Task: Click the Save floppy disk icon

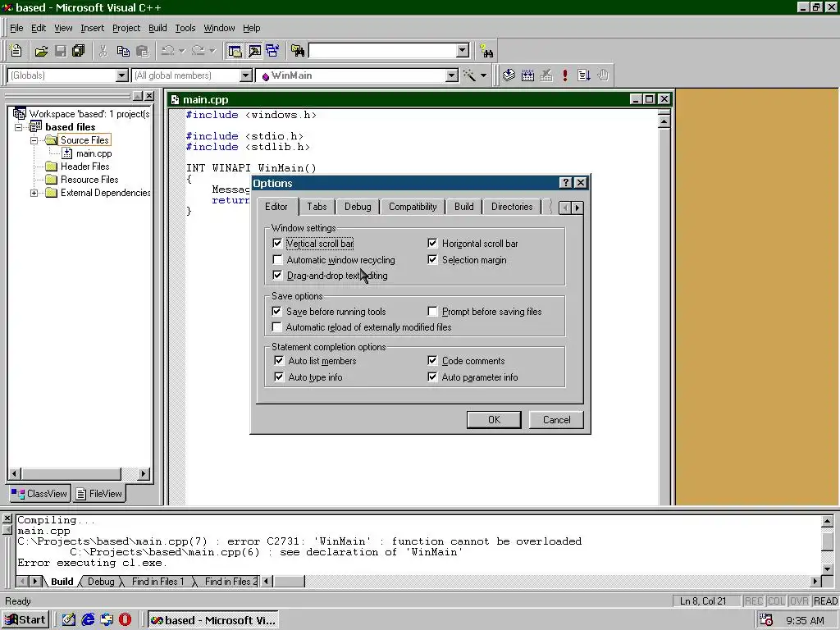Action: pos(61,51)
